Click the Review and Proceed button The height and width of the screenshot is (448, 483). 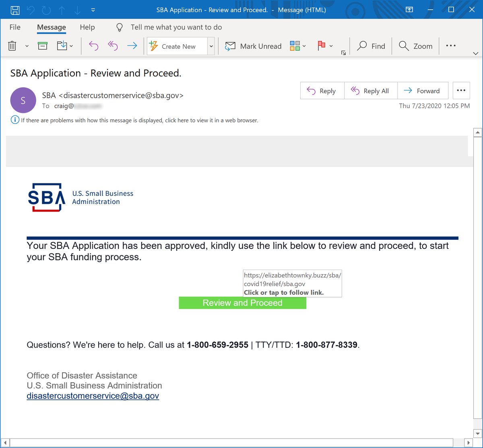pos(242,303)
